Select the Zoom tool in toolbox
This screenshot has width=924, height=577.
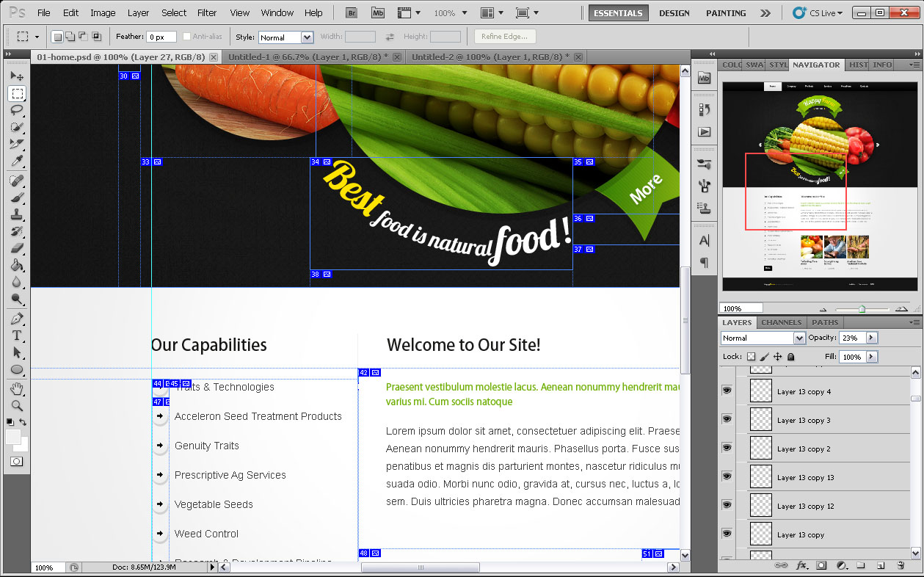17,405
